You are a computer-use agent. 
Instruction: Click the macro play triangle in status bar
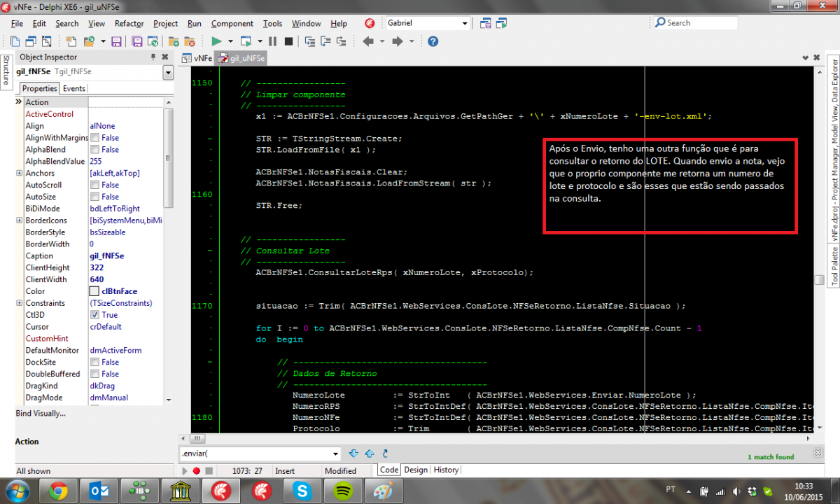coord(185,471)
